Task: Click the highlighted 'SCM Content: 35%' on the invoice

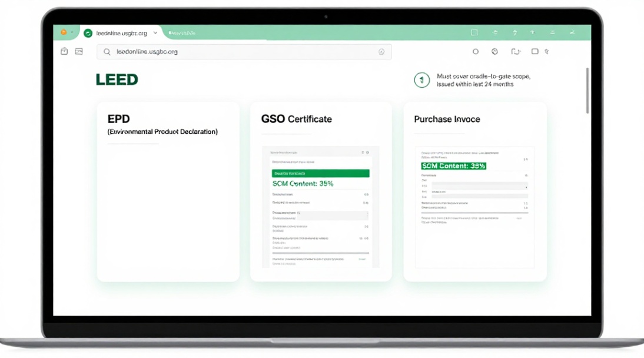Action: (x=453, y=165)
